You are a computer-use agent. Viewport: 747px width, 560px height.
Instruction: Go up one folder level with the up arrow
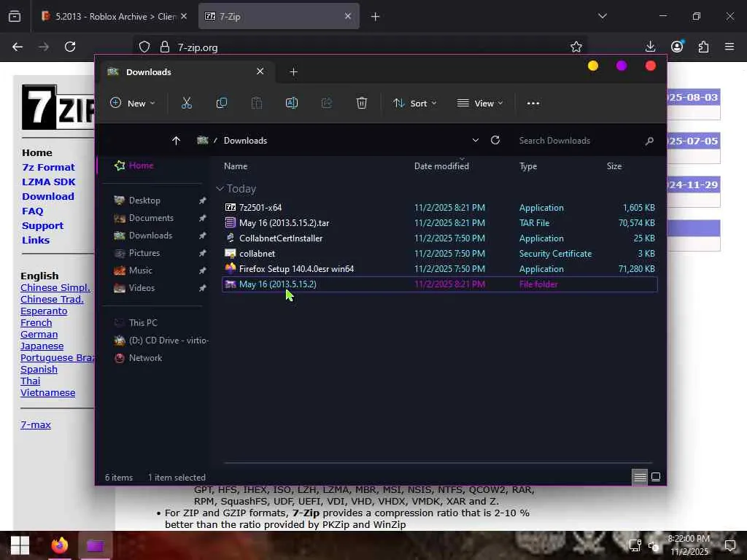(x=176, y=141)
